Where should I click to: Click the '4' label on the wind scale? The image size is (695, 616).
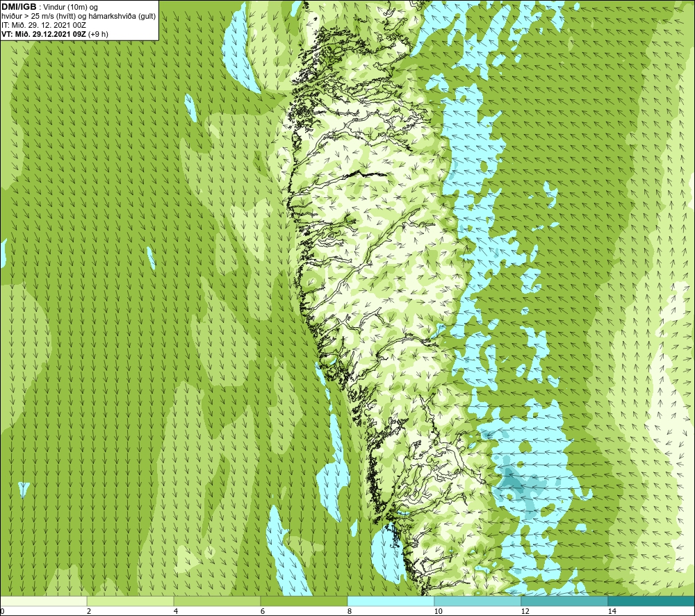coord(176,612)
